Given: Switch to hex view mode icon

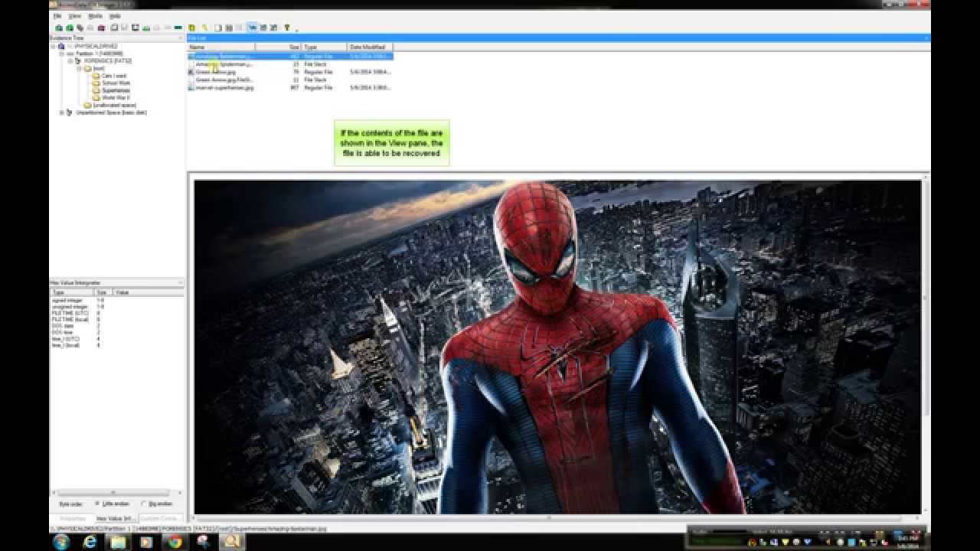Looking at the screenshot, I should 274,28.
